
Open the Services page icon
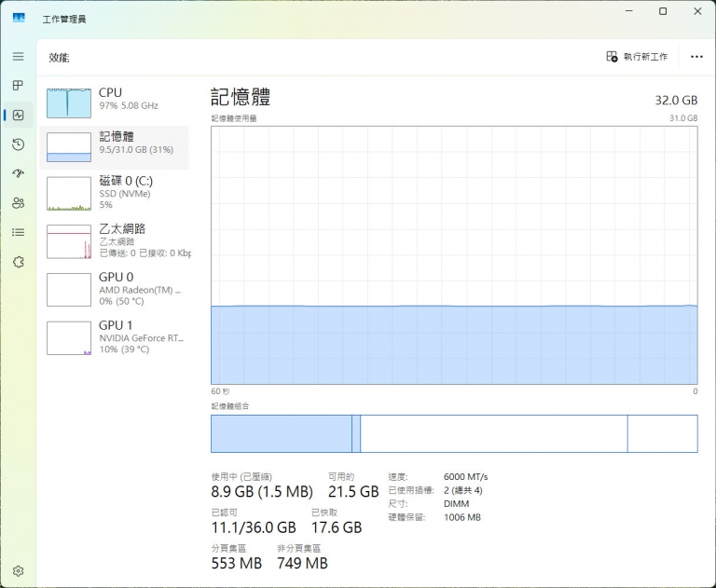[x=18, y=262]
